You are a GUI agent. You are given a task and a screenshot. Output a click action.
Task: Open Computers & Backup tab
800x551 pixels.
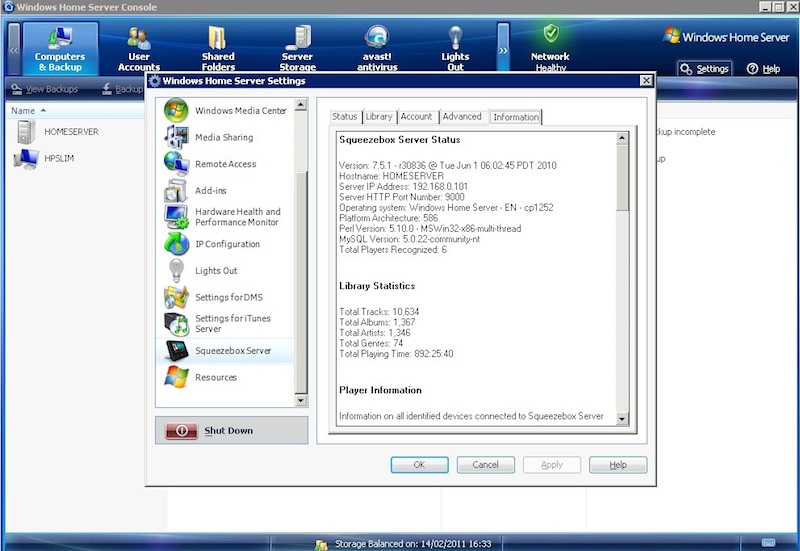(x=60, y=48)
